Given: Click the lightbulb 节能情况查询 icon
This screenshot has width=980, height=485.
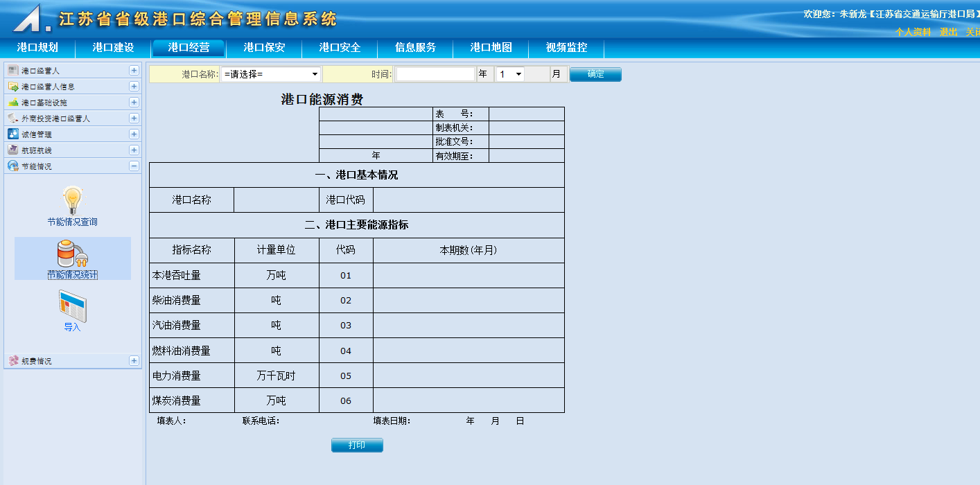Looking at the screenshot, I should click(x=73, y=200).
